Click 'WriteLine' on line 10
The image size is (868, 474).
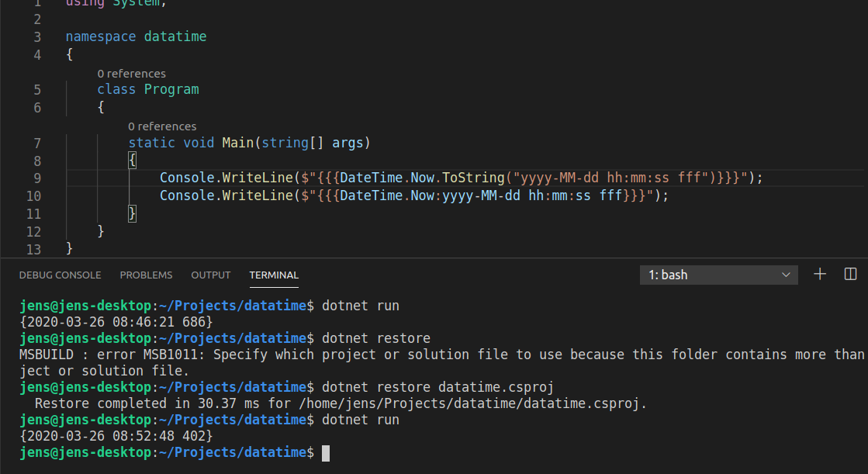(258, 195)
